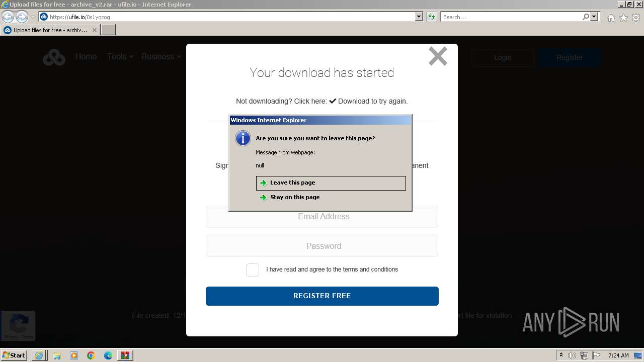Open the Favorites star icon
The height and width of the screenshot is (362, 644).
623,18
